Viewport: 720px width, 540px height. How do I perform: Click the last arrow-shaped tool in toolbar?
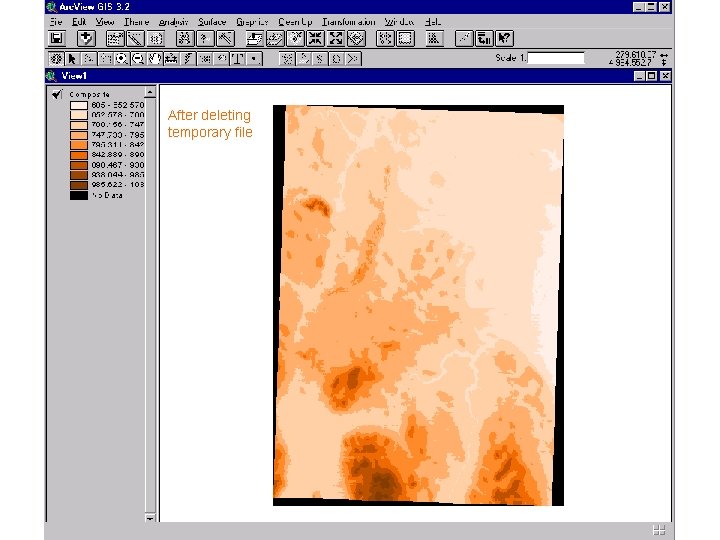tap(353, 59)
